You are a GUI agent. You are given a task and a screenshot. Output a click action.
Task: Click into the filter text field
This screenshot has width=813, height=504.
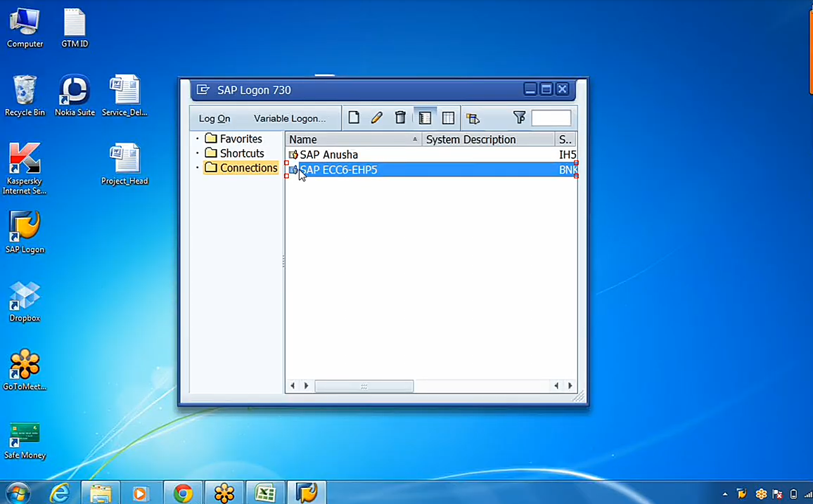tap(551, 118)
